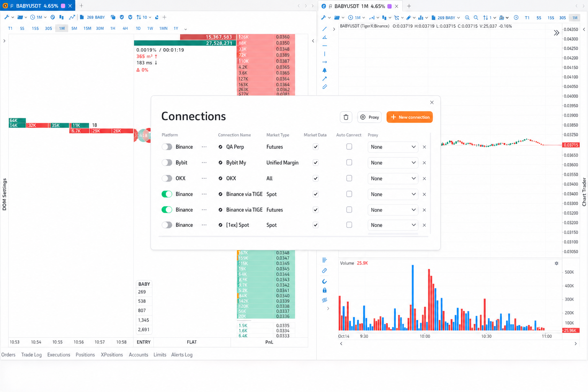Enable the Binance QA Perp connection
The width and height of the screenshot is (588, 392).
(x=167, y=147)
